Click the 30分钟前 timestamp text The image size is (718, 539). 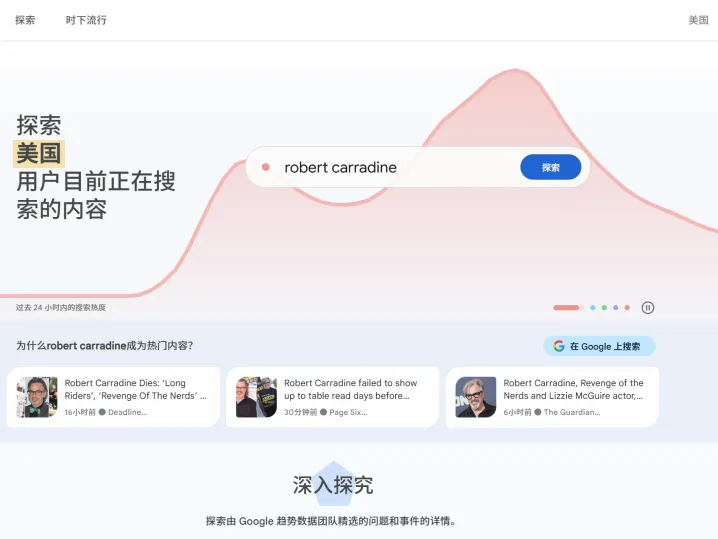pos(300,412)
